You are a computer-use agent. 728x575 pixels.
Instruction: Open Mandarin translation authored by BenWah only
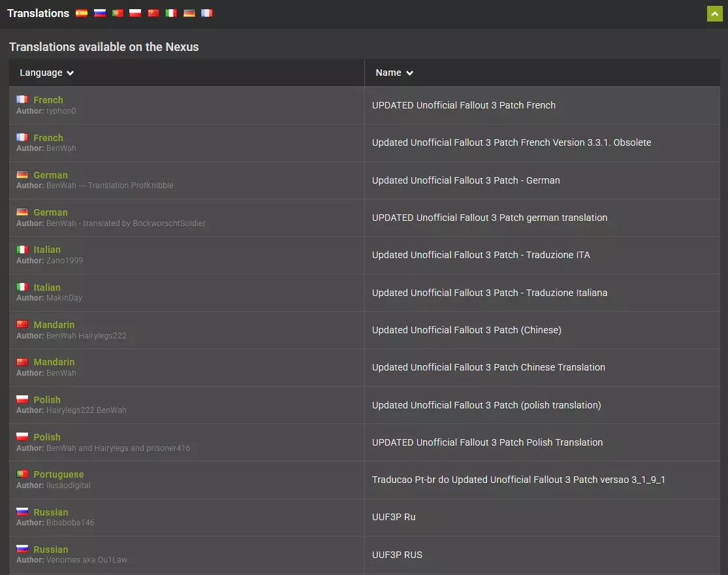[54, 362]
